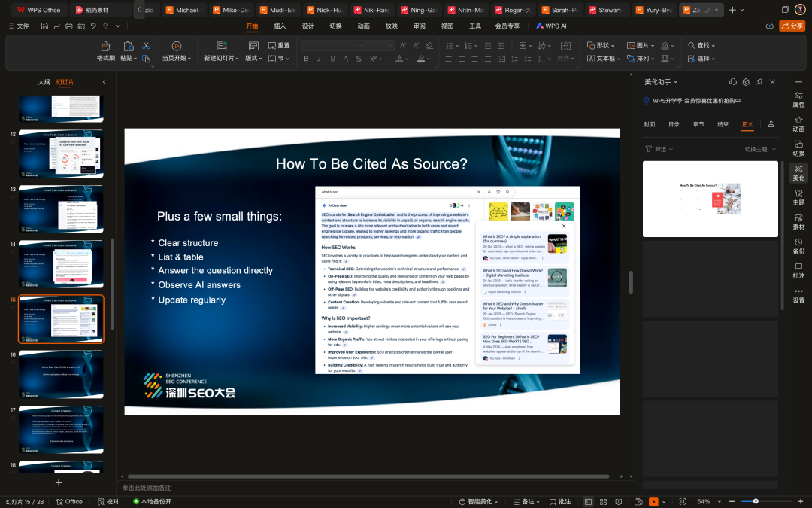Toggle normal view in status bar
Viewport: 812px width, 508px height.
point(588,501)
